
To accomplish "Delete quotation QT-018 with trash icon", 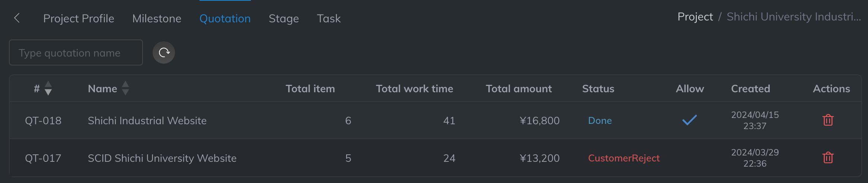I will 828,120.
